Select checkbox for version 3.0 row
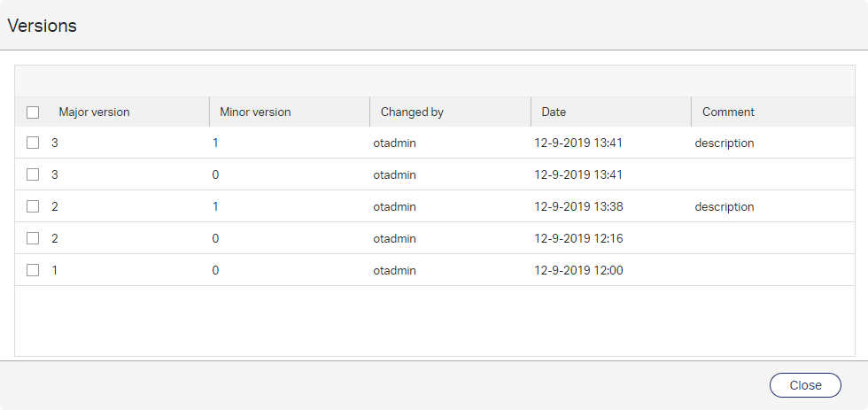Viewport: 868px width, 410px height. click(33, 174)
